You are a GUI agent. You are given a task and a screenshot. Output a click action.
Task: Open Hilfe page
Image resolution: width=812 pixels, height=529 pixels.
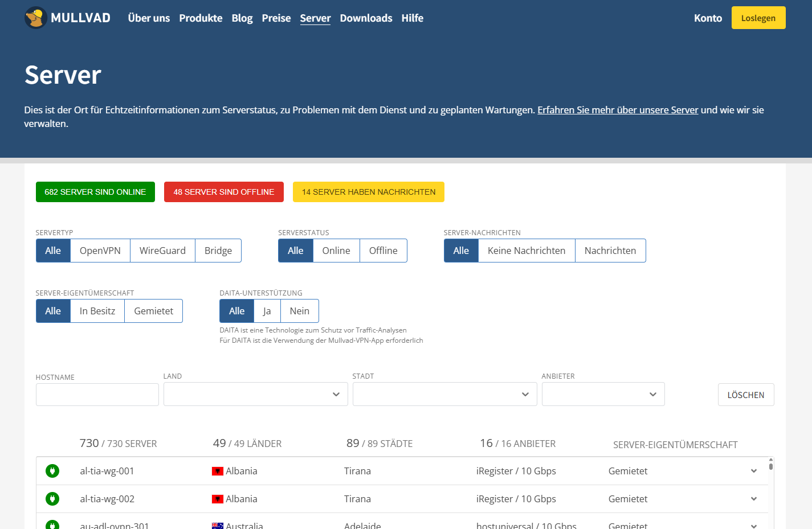413,18
